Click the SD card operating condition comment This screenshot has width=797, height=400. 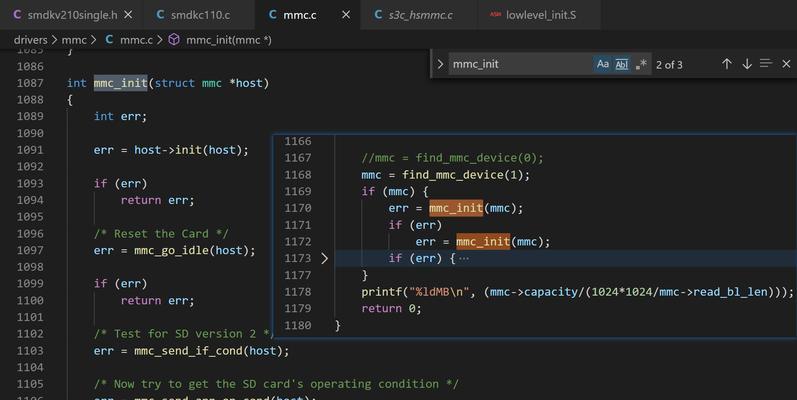click(276, 384)
